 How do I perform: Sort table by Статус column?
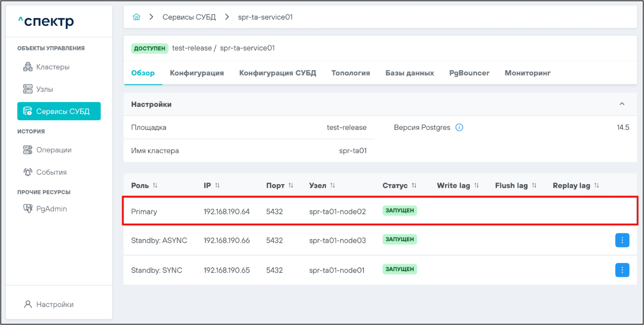pos(414,186)
